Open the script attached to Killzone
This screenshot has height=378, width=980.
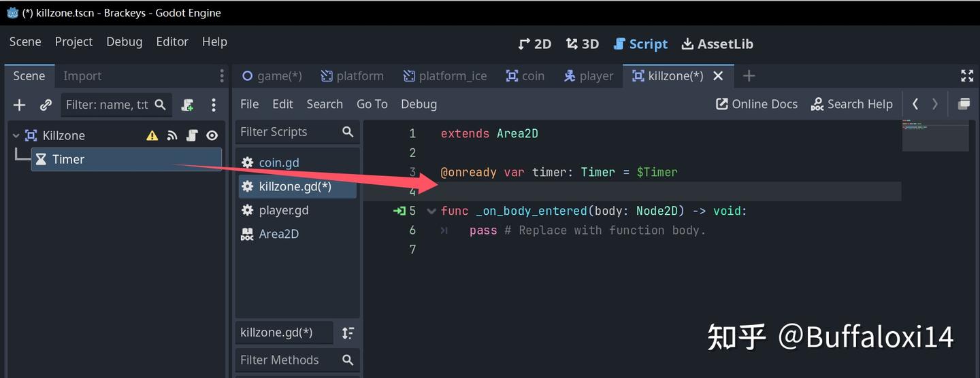[192, 136]
